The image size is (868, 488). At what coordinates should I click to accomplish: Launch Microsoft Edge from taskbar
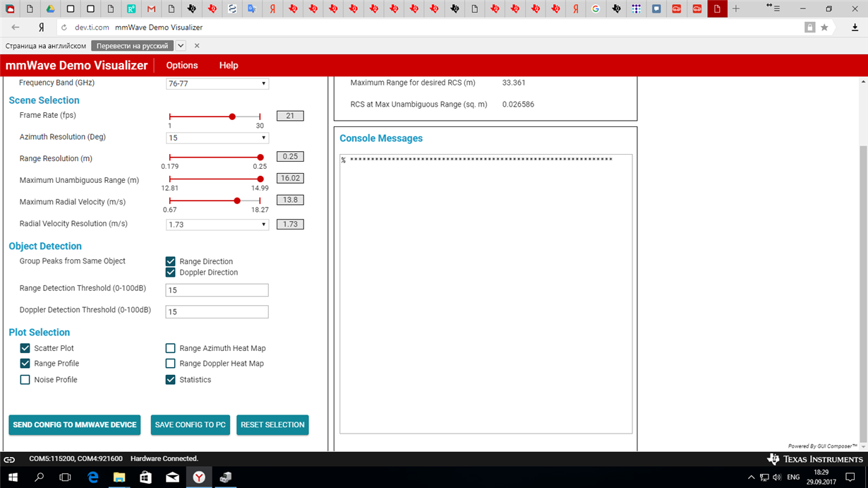click(x=92, y=477)
